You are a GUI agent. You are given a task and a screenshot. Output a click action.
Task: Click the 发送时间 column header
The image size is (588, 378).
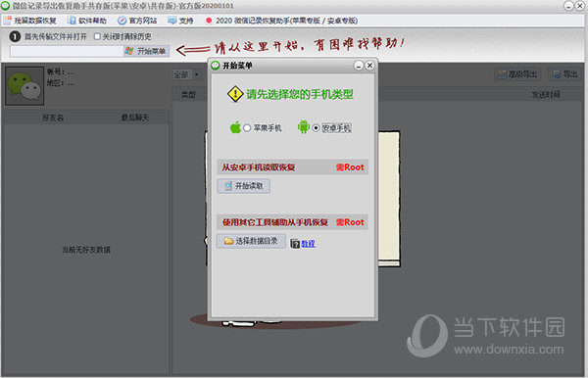coord(546,95)
